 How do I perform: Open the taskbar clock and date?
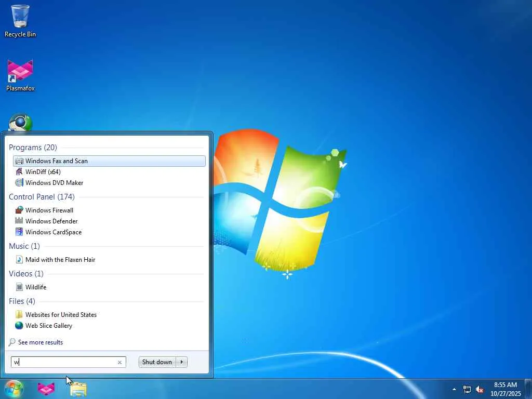click(506, 389)
